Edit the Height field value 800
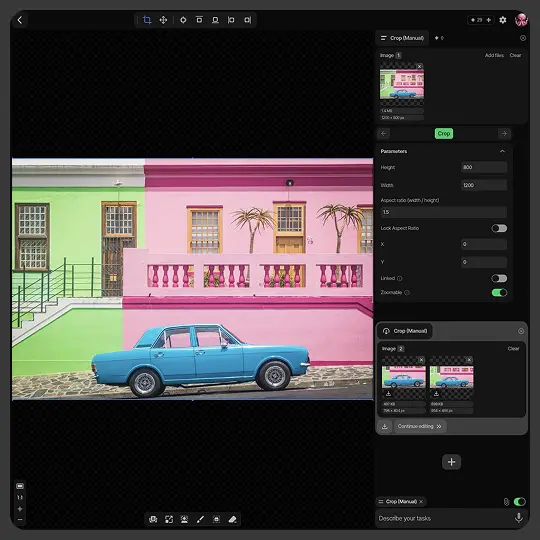This screenshot has width=540, height=540. point(484,167)
